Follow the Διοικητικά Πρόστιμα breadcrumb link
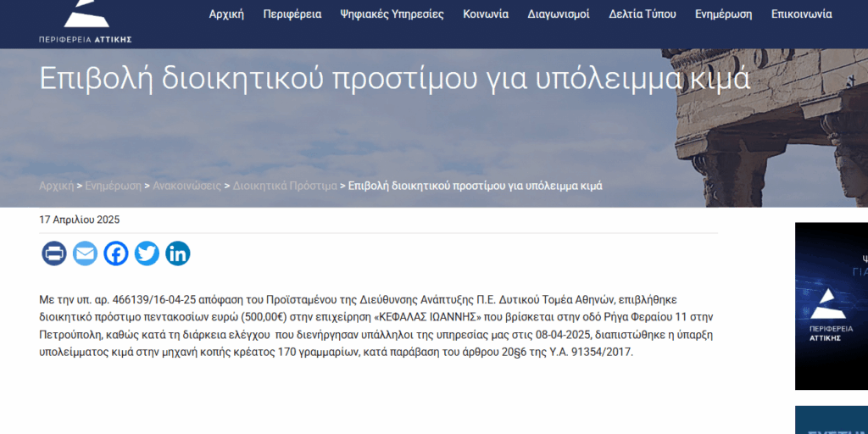 (x=285, y=186)
